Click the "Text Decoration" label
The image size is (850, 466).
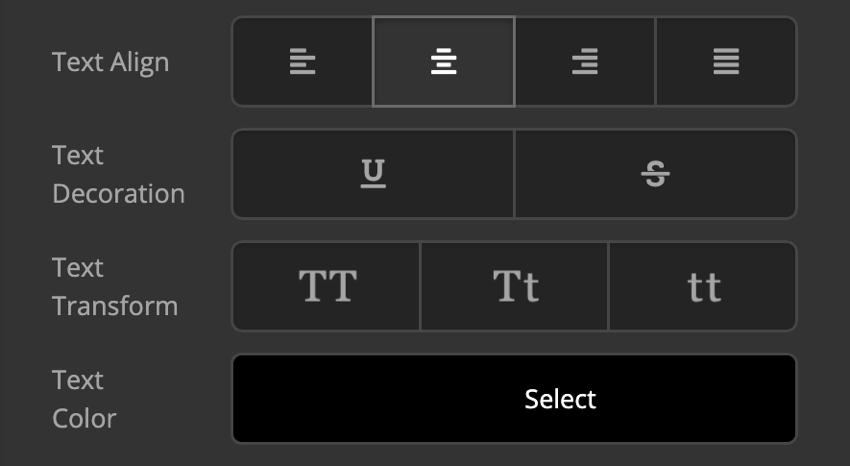[118, 175]
